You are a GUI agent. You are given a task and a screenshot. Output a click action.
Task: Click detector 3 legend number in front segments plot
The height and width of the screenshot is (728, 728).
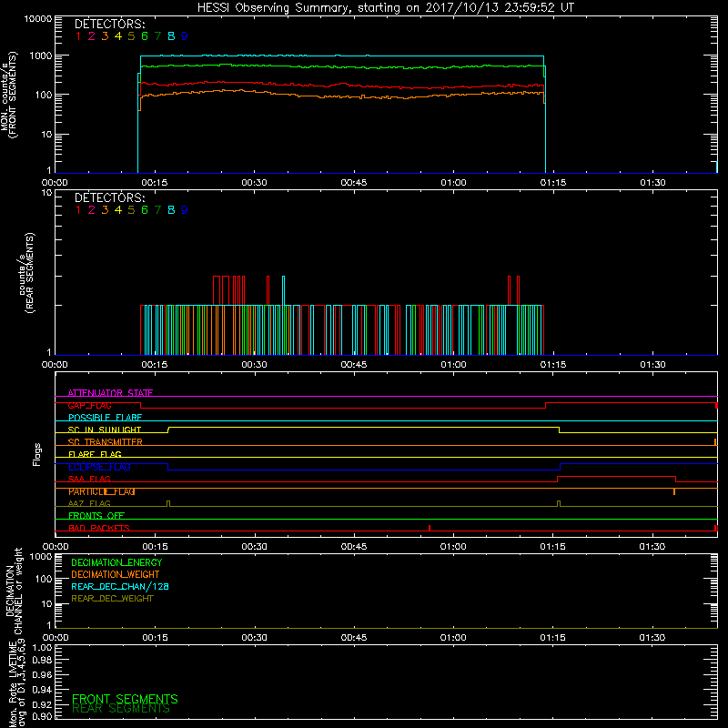pyautogui.click(x=105, y=36)
